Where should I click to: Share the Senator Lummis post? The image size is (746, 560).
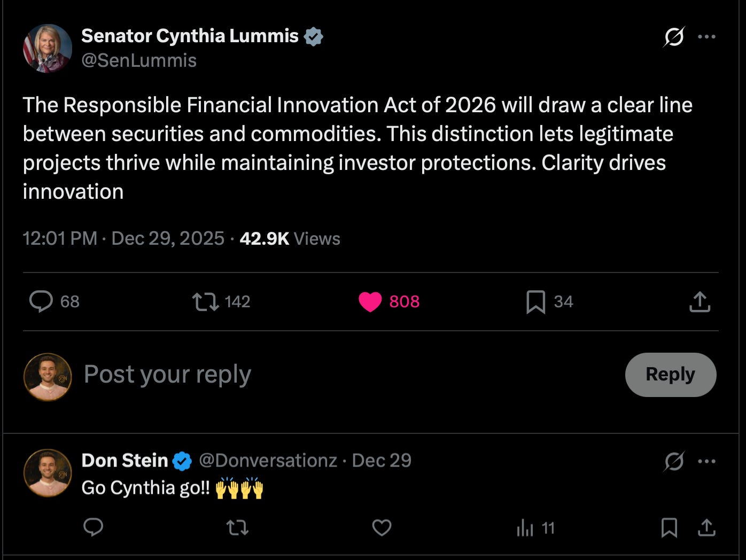tap(700, 302)
